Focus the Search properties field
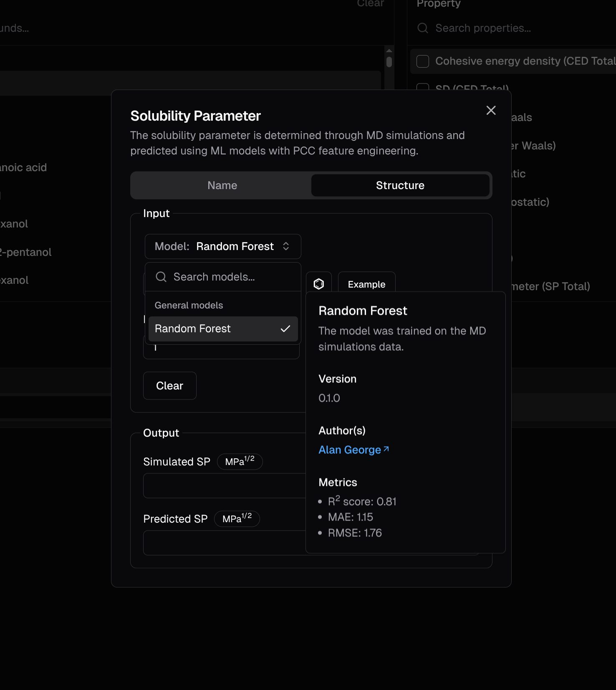The height and width of the screenshot is (690, 616). (501, 28)
